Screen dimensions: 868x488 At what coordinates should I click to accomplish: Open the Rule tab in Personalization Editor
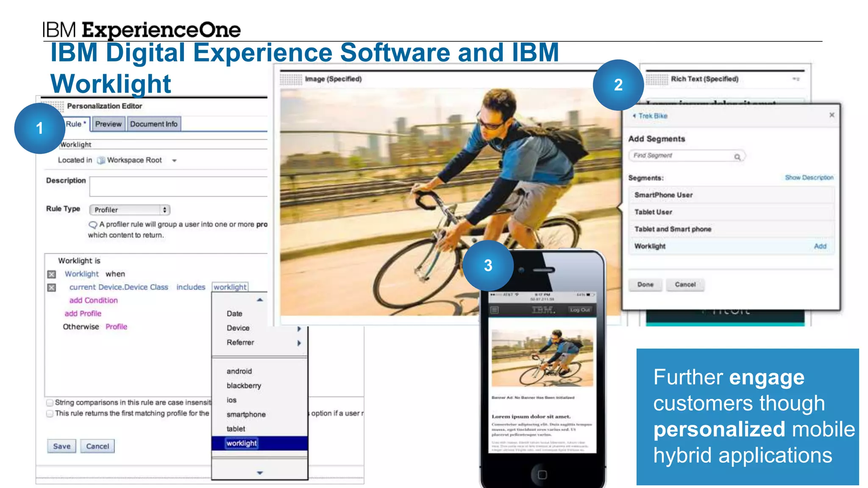coord(76,124)
